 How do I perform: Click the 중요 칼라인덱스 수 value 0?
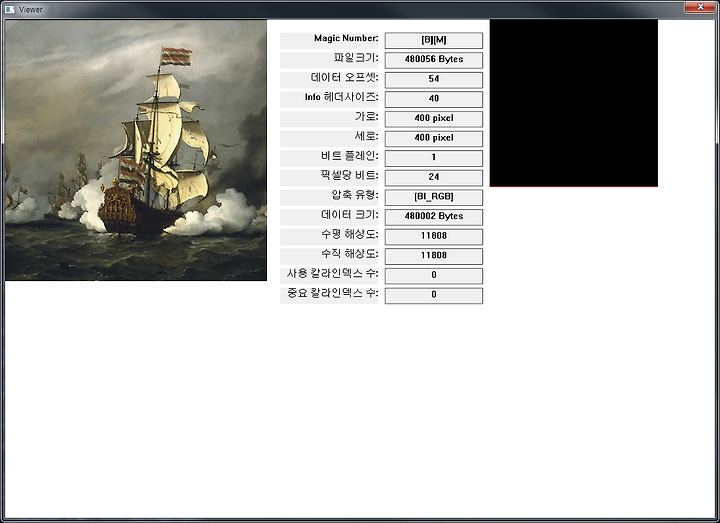[x=433, y=295]
